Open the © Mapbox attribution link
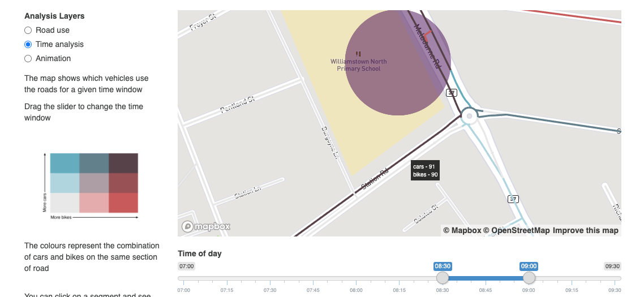The width and height of the screenshot is (644, 297). (x=462, y=230)
